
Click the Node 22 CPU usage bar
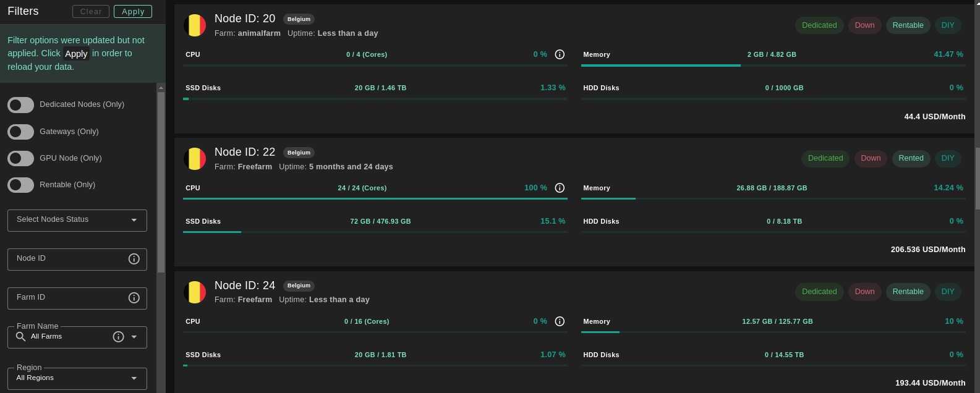[x=375, y=198]
